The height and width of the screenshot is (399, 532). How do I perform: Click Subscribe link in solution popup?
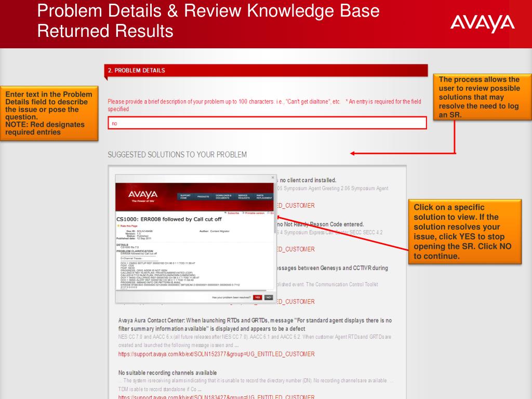tap(233, 213)
